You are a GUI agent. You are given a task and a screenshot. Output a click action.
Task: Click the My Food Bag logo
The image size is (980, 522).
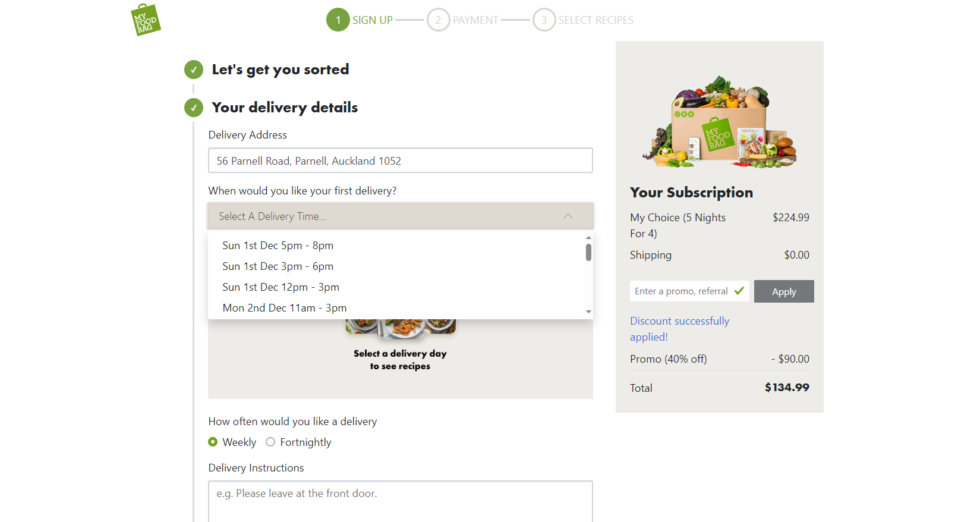(146, 20)
